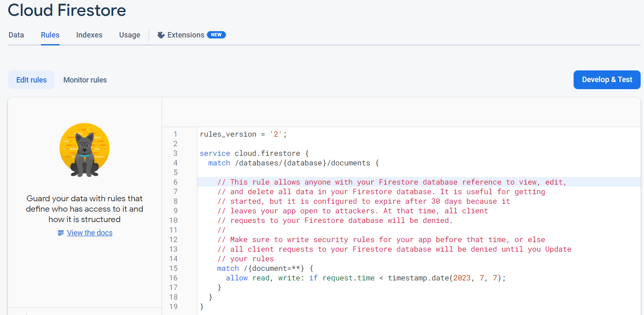Click the Cloud Firestore page heading

[x=67, y=10]
